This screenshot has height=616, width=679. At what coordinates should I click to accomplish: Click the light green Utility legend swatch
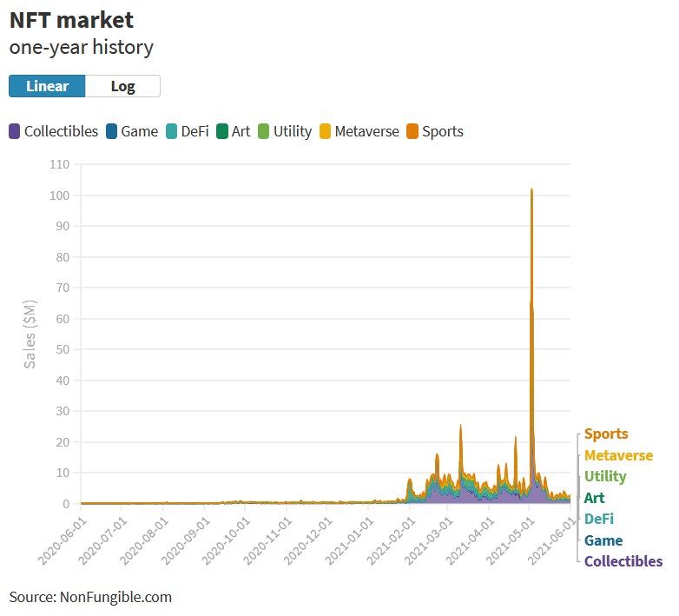click(263, 132)
